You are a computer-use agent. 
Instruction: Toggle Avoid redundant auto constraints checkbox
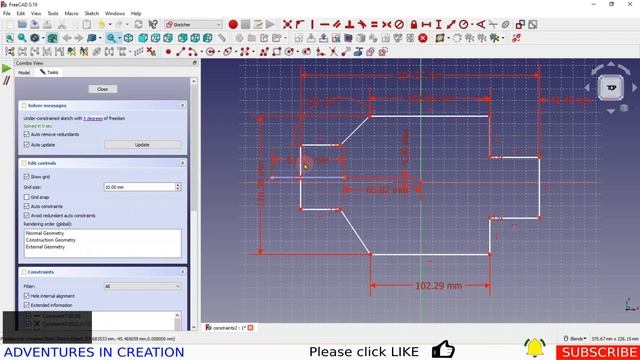pos(27,216)
